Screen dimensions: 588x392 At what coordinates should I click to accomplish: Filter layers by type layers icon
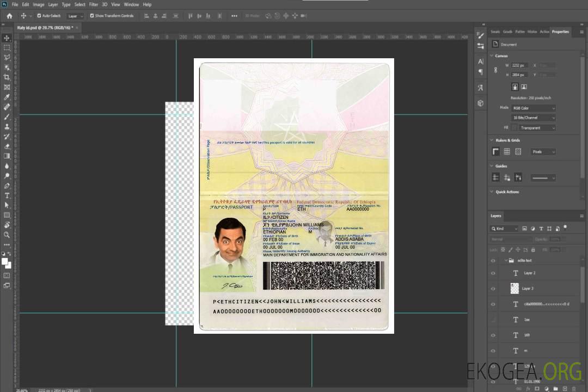tap(541, 229)
